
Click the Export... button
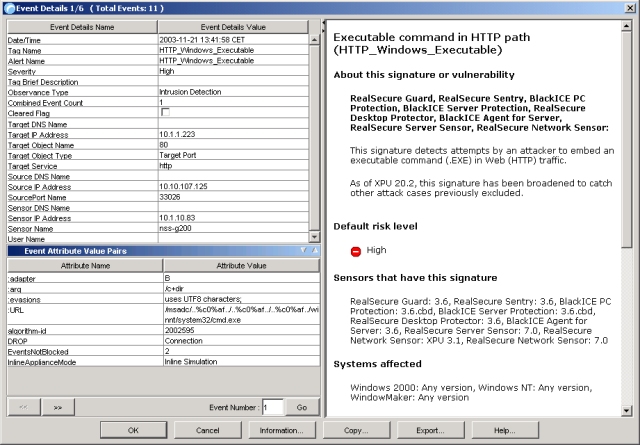click(430, 430)
